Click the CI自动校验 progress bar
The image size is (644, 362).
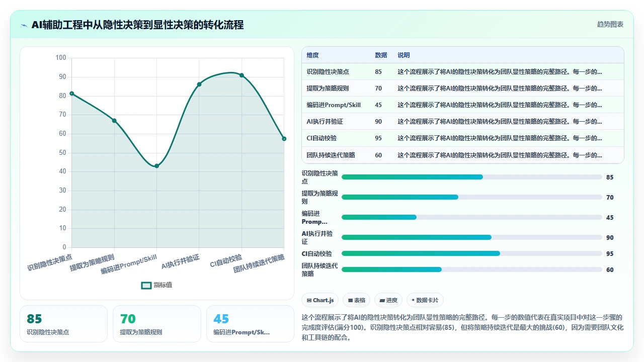pyautogui.click(x=472, y=253)
